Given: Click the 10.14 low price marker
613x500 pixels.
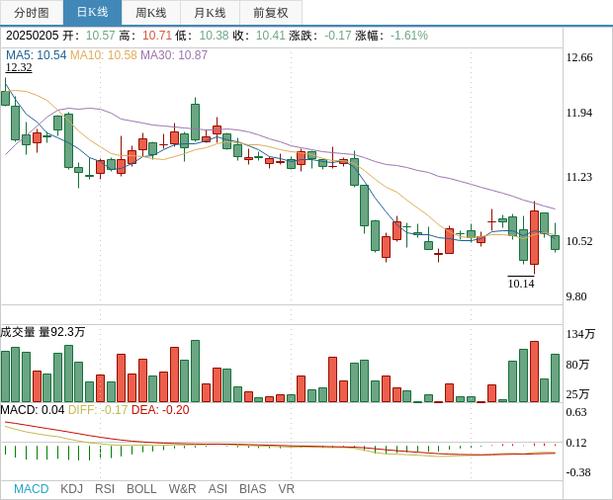Looking at the screenshot, I should tap(521, 283).
